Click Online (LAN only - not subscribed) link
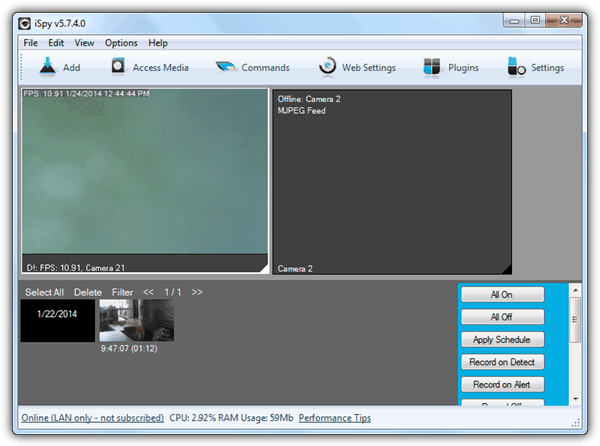The image size is (600, 446). click(x=93, y=418)
